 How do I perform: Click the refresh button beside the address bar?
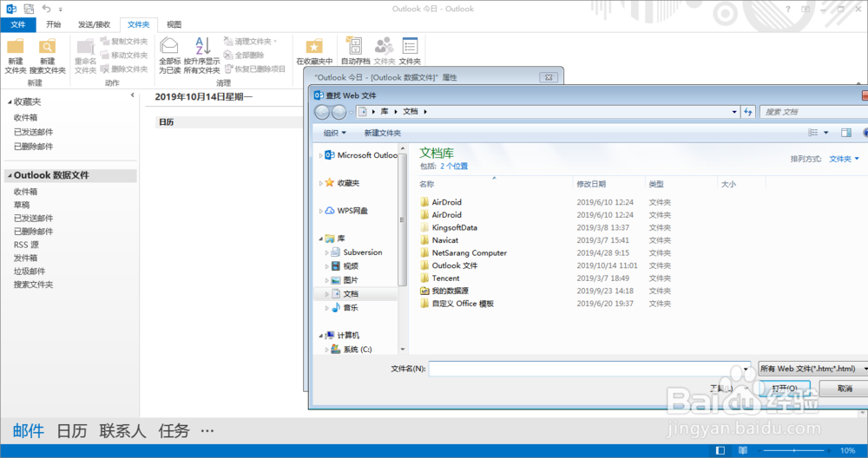point(748,112)
